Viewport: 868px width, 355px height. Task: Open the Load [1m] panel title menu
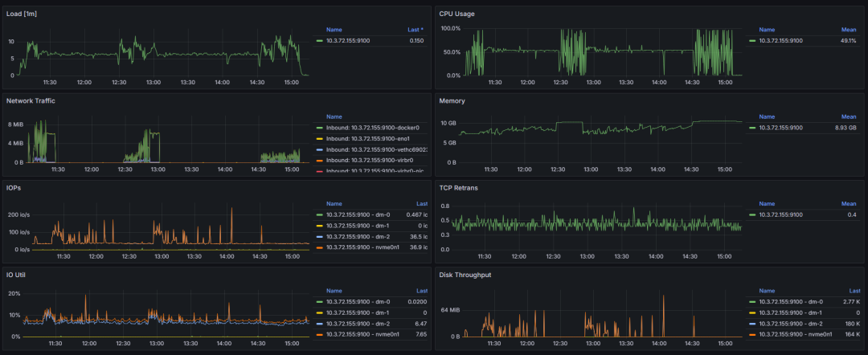[20, 14]
